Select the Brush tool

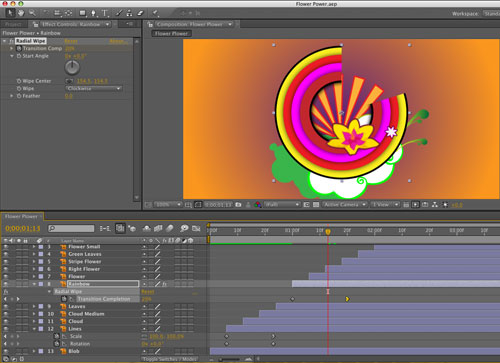click(119, 13)
